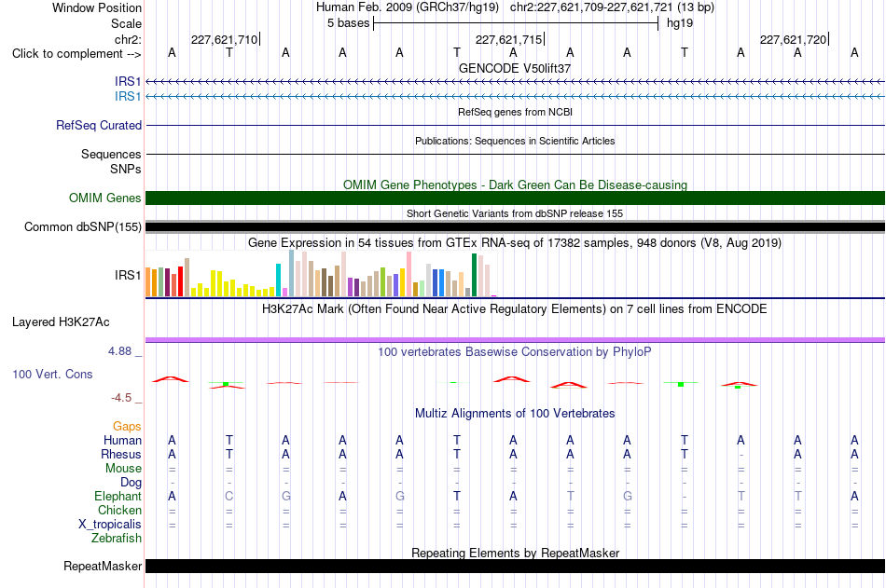Click the Dog alignment row label
The height and width of the screenshot is (588, 886).
click(131, 483)
